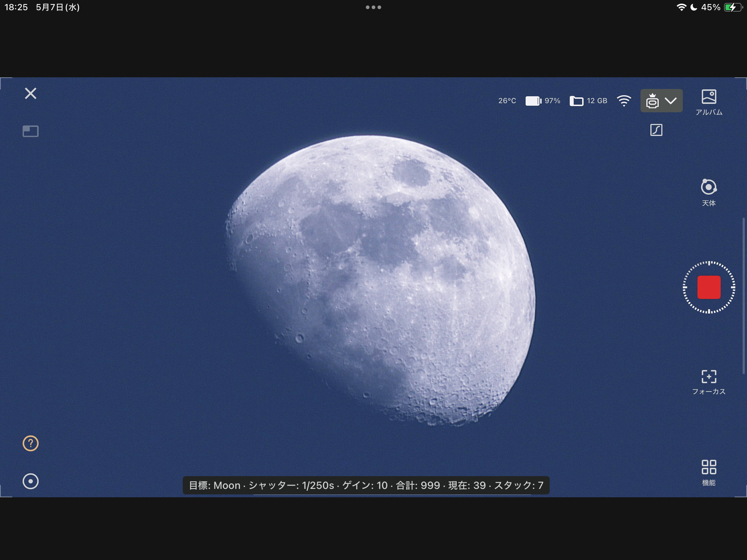Stop recording with the red stop button
Viewport: 747px width, 560px height.
coord(709,287)
